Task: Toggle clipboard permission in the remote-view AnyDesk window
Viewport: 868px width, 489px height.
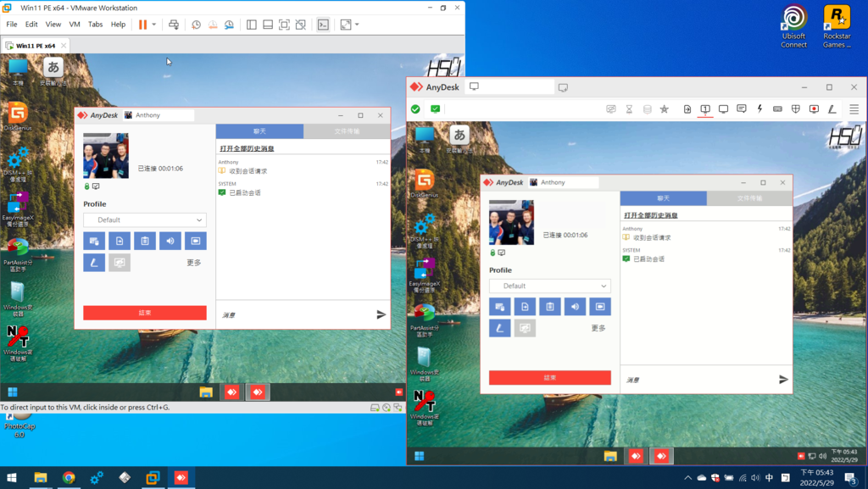Action: coord(549,307)
